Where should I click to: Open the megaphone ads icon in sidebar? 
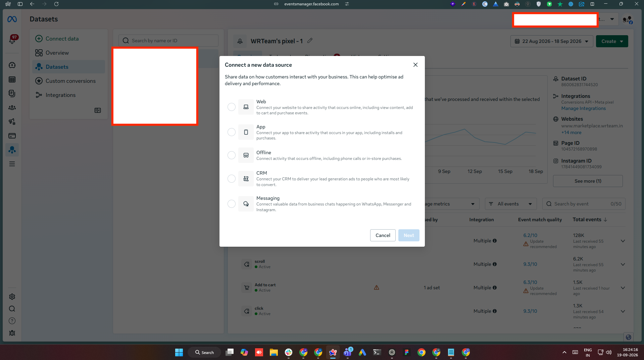pos(12,122)
